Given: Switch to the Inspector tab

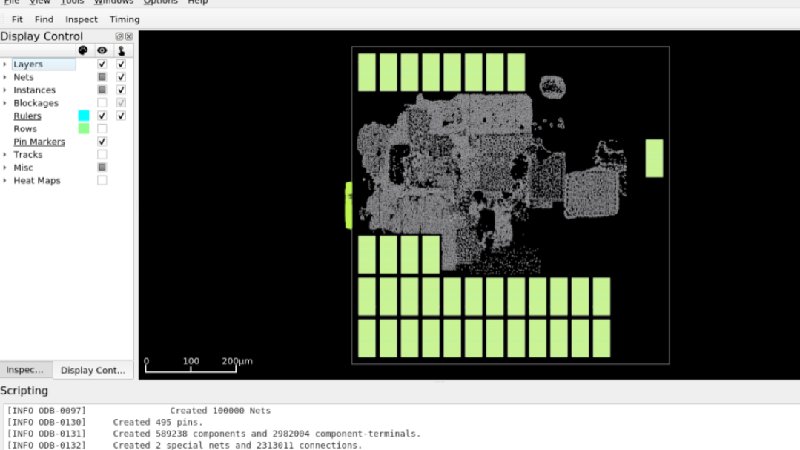Looking at the screenshot, I should tap(26, 370).
